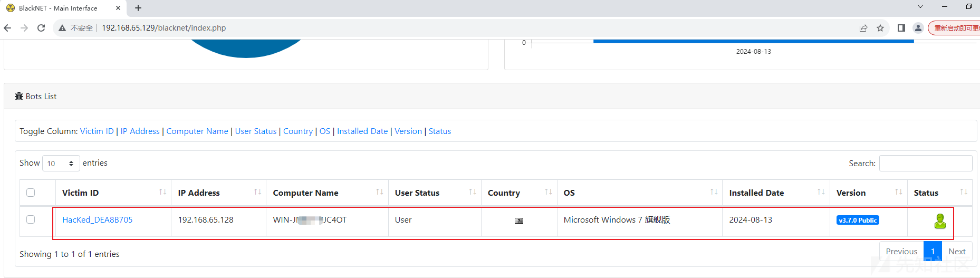Click the green online user status icon
This screenshot has width=980, height=278.
pyautogui.click(x=940, y=221)
